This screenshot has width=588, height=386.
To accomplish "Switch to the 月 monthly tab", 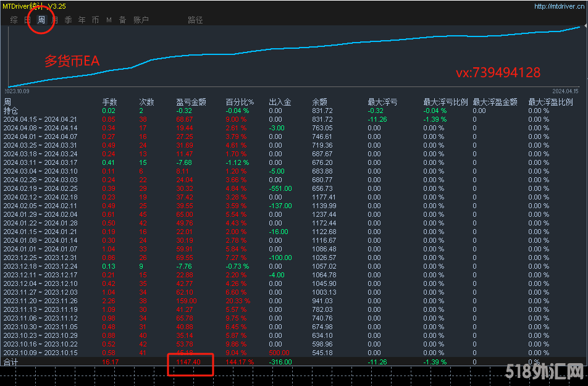I will (54, 20).
